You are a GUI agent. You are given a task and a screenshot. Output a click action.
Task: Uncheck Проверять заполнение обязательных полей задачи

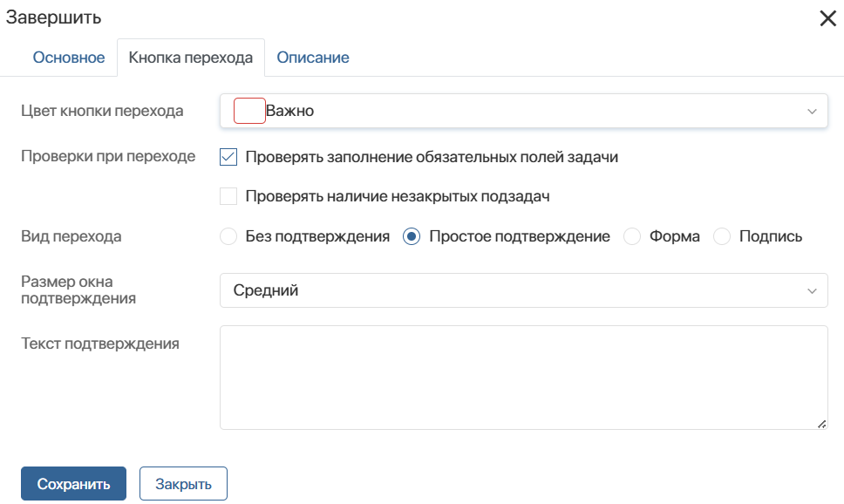[x=228, y=157]
